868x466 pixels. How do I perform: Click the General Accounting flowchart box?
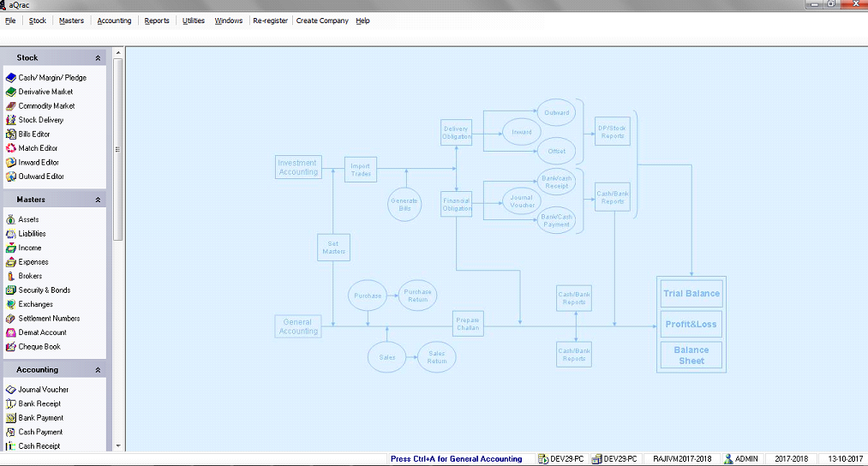point(298,326)
